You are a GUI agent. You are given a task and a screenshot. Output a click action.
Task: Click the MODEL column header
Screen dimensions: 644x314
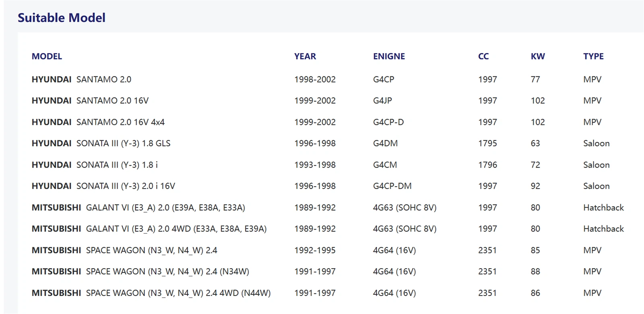coord(47,56)
